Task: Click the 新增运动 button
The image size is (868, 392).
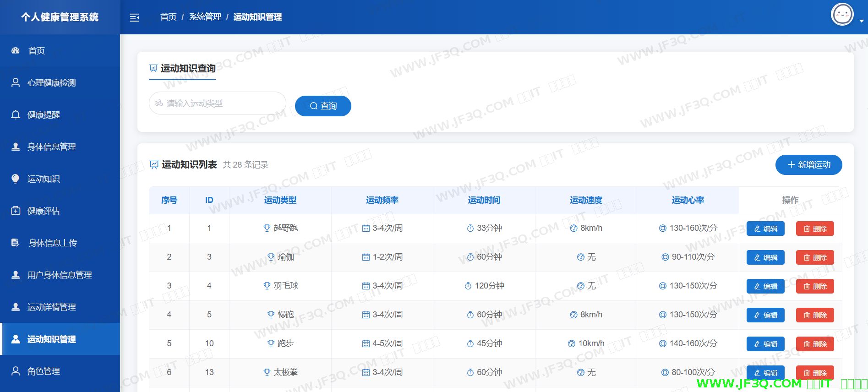Action: 808,165
